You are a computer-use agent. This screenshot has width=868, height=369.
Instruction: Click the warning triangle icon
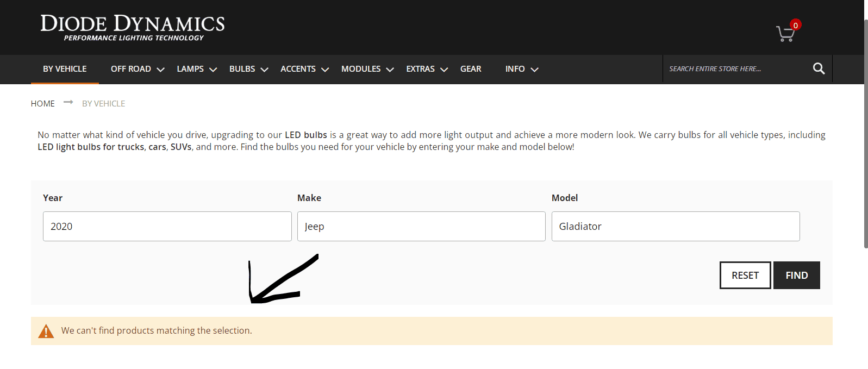tap(46, 331)
